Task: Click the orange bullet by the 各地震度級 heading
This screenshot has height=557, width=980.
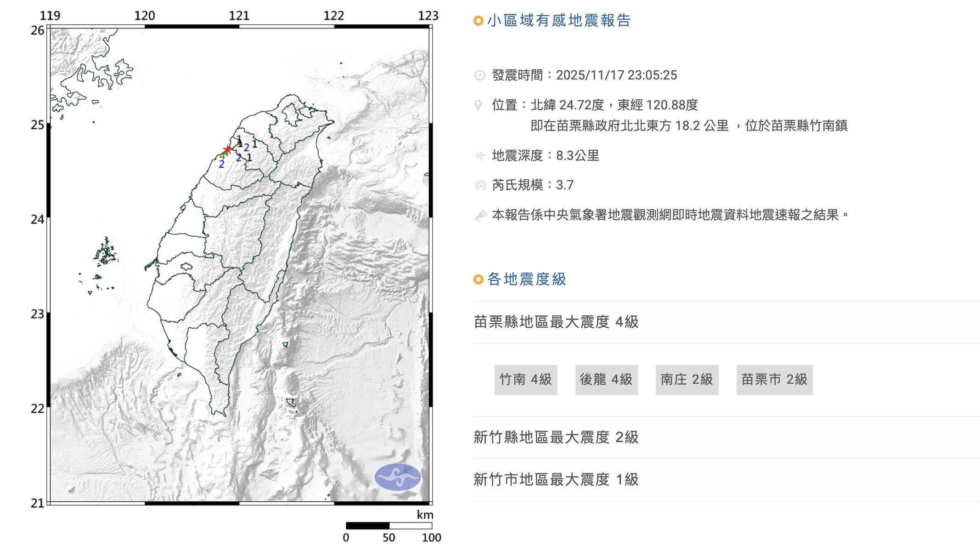Action: [478, 279]
